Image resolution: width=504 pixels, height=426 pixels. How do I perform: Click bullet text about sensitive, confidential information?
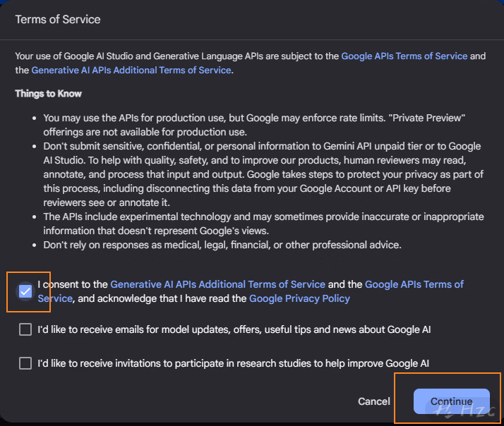pos(263,174)
